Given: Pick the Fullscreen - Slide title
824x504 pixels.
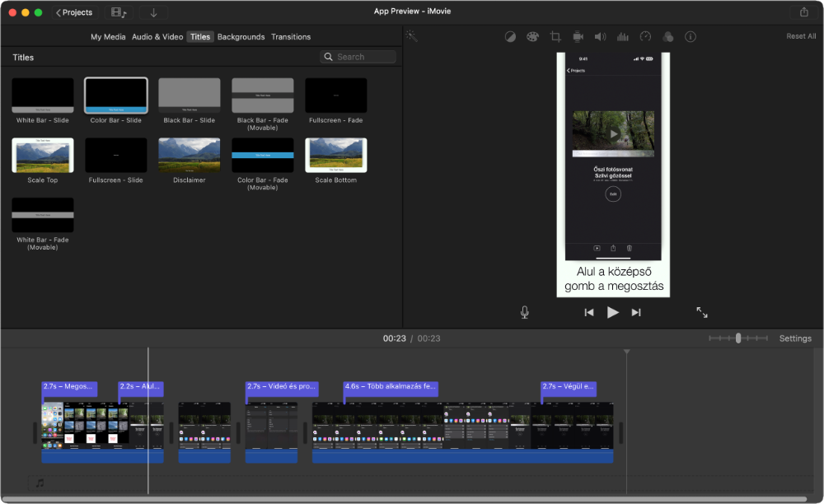Looking at the screenshot, I should 115,156.
